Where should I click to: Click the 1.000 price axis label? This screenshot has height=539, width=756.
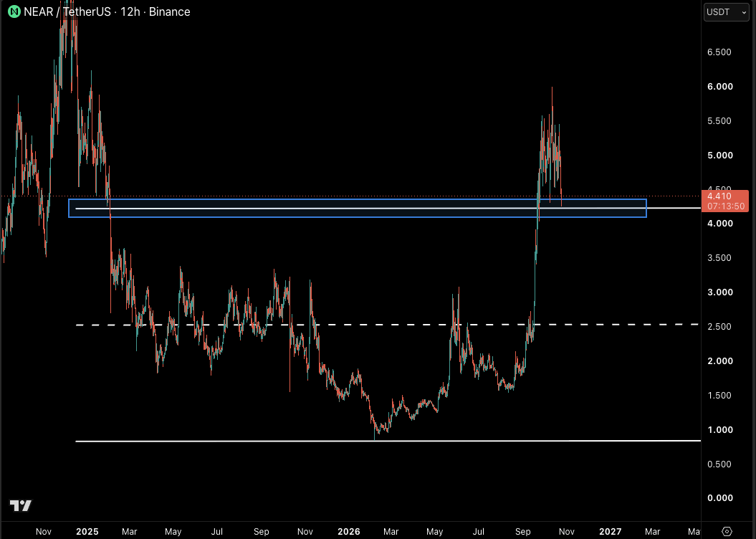point(720,429)
